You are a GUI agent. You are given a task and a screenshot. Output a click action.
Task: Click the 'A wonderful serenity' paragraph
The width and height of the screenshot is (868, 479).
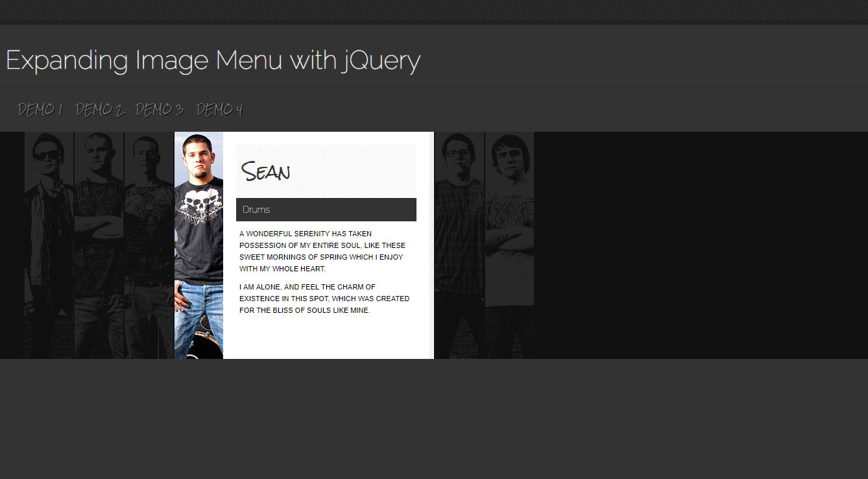pyautogui.click(x=322, y=251)
